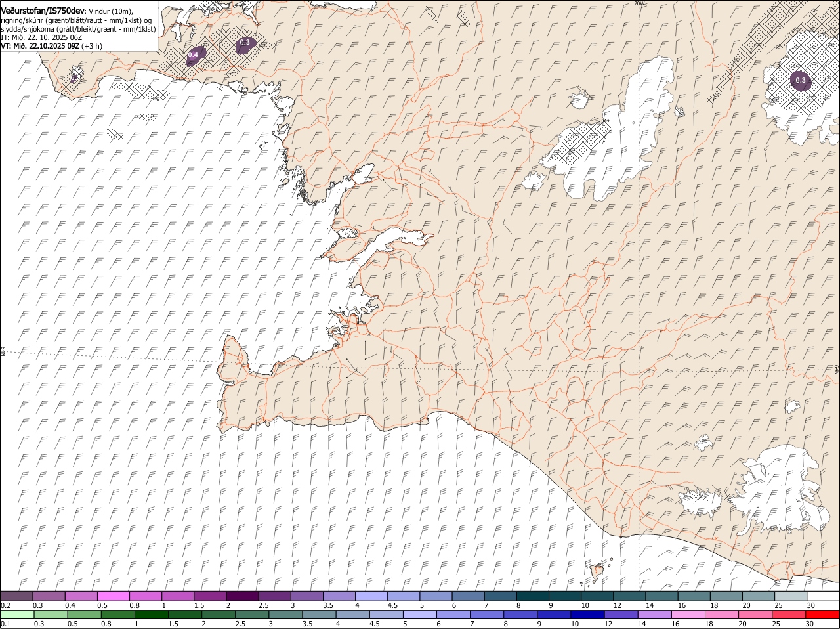
Task: Click the purple precipitation blob labeled 0.4
Action: (195, 55)
